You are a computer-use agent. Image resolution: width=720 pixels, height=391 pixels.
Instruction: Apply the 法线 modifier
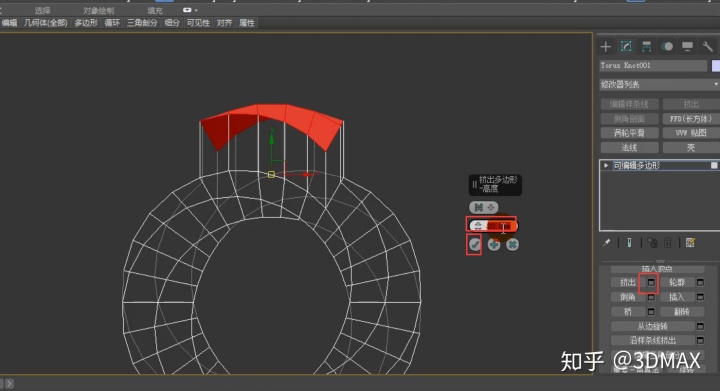(629, 148)
